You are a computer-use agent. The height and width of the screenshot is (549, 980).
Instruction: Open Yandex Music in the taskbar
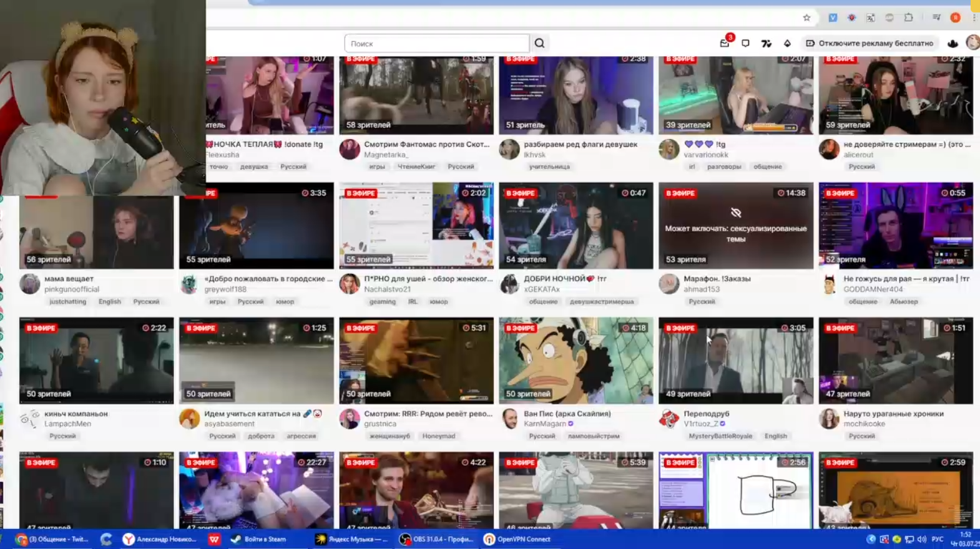click(x=352, y=539)
